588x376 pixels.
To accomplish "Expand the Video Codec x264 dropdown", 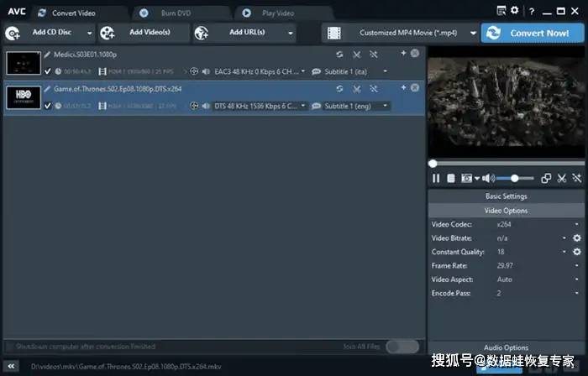I will point(576,224).
